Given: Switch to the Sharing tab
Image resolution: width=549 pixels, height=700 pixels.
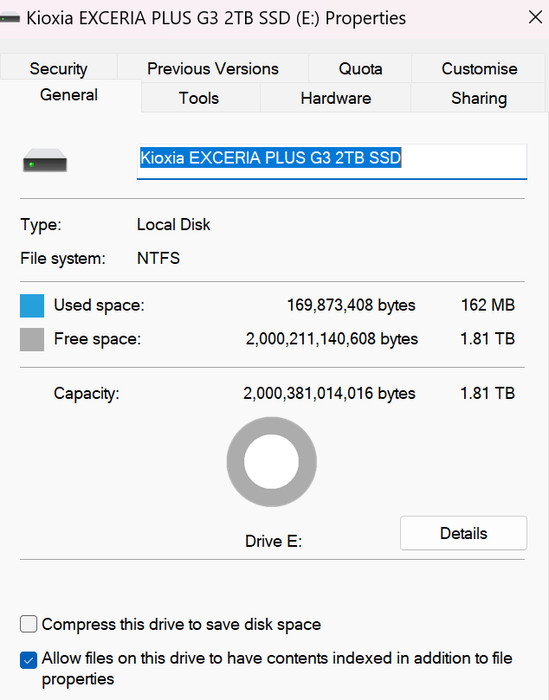Looking at the screenshot, I should [478, 98].
